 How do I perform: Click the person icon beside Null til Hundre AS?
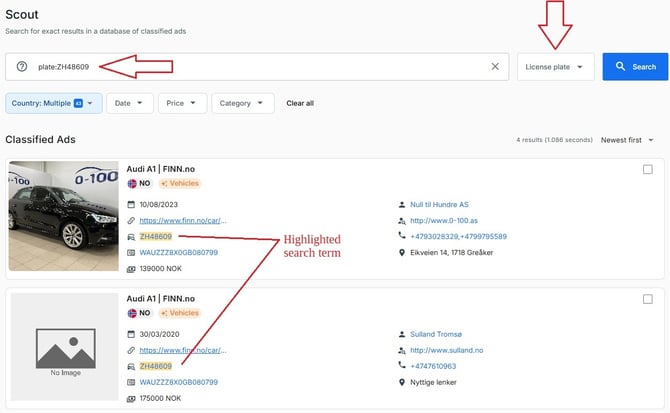[x=402, y=205]
